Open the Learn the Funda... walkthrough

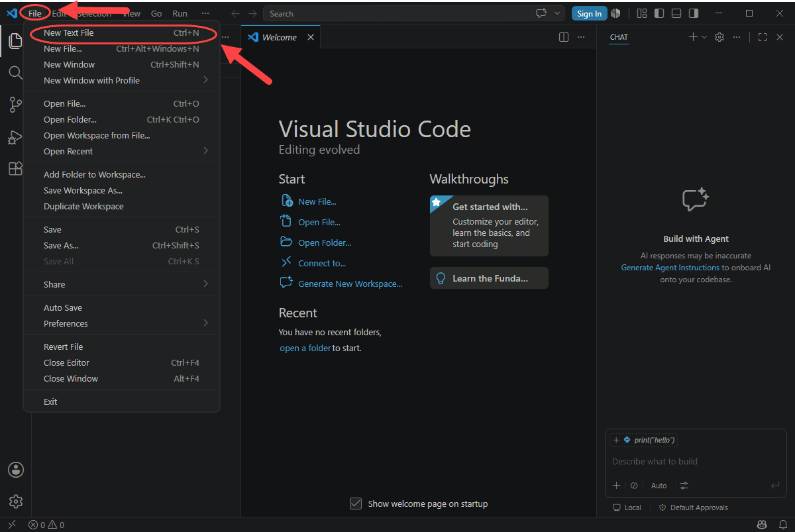[x=489, y=278]
